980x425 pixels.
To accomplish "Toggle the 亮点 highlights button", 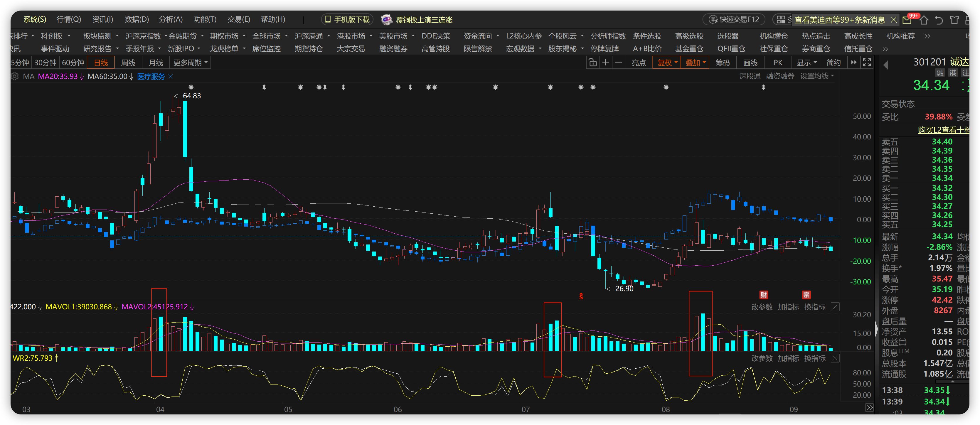I will point(639,63).
